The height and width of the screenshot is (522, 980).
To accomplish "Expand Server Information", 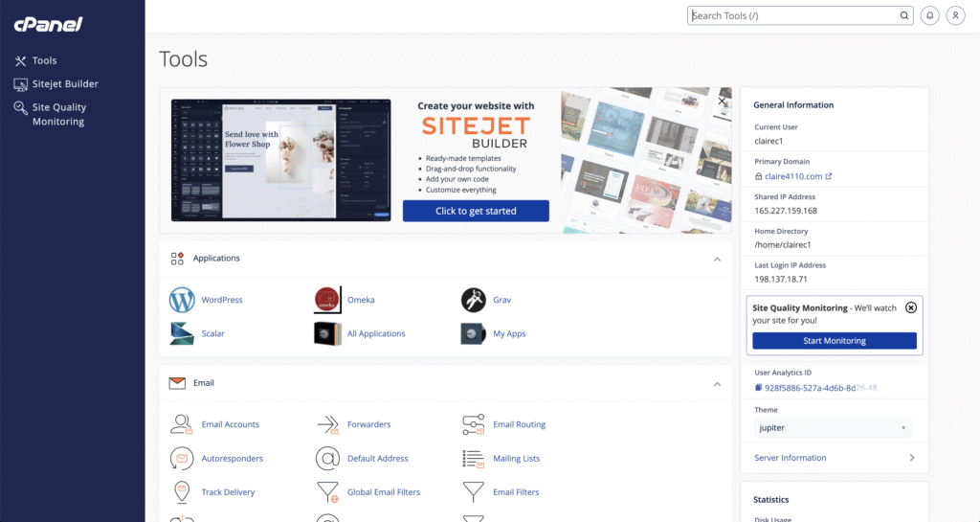I will (835, 458).
